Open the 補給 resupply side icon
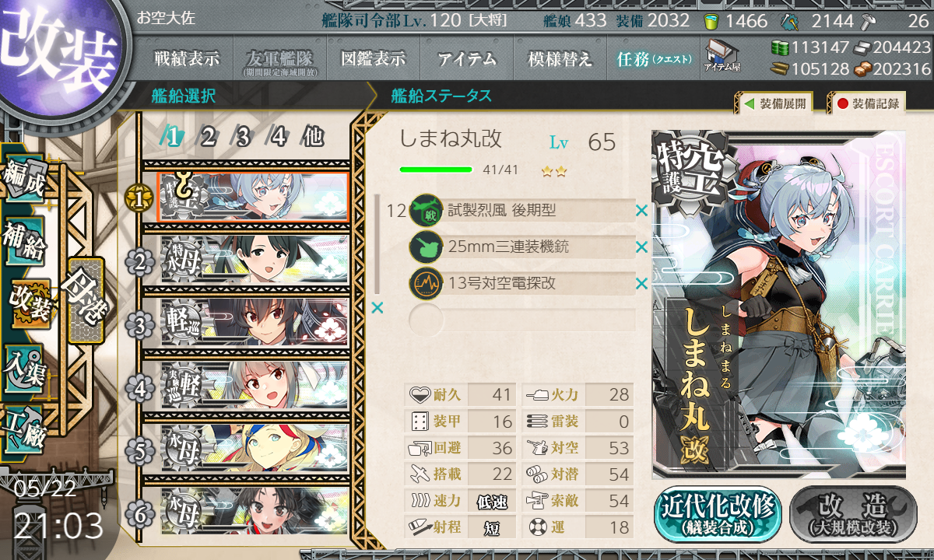Viewport: 934px width, 560px height. [23, 243]
